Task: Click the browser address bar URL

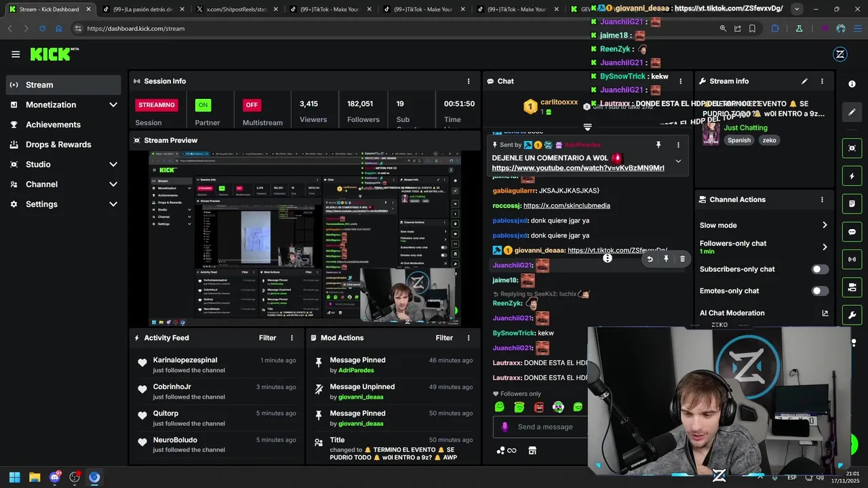Action: (x=136, y=28)
